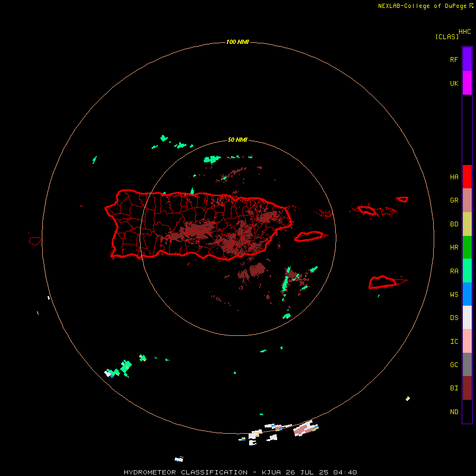The width and height of the screenshot is (476, 476).
Task: Click the ND legend label
Action: pyautogui.click(x=454, y=412)
